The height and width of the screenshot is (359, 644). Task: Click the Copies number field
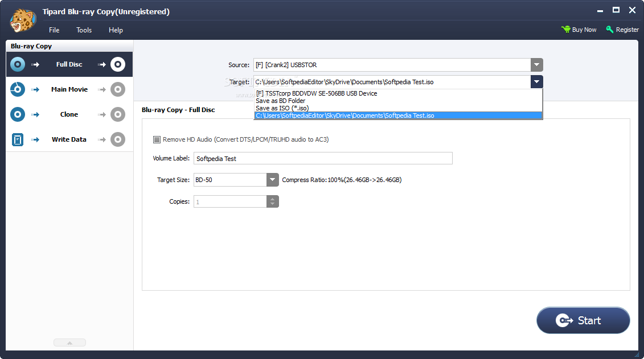tap(231, 201)
